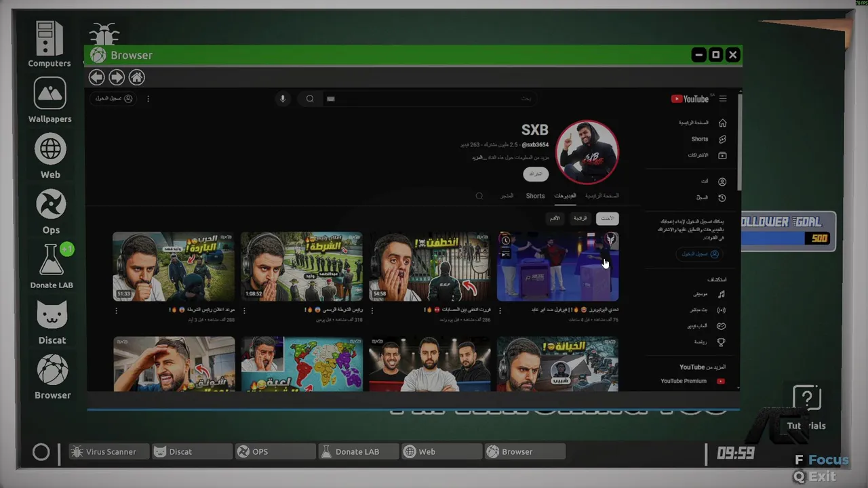Click the taskbar start circle button
Screen dimensions: 868x488
(41, 452)
